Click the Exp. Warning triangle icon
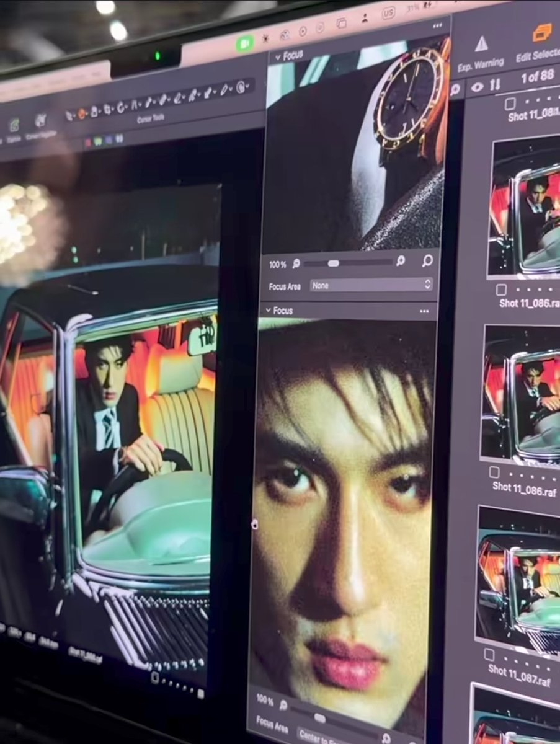560x744 pixels. (482, 44)
